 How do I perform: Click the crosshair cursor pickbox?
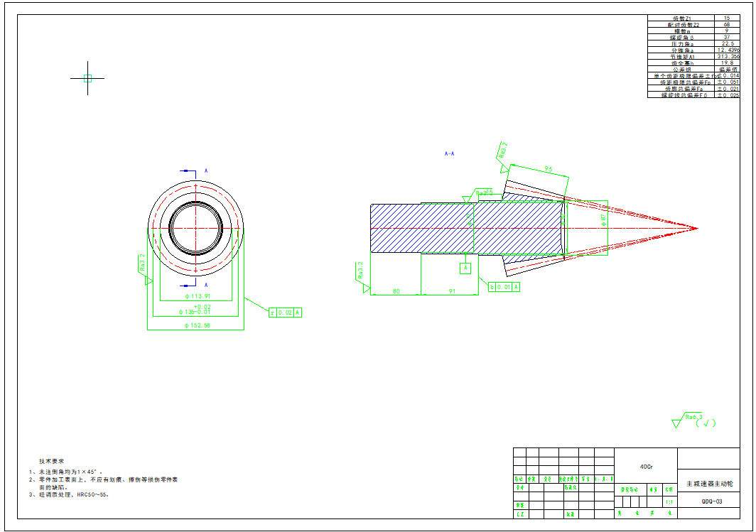(87, 78)
